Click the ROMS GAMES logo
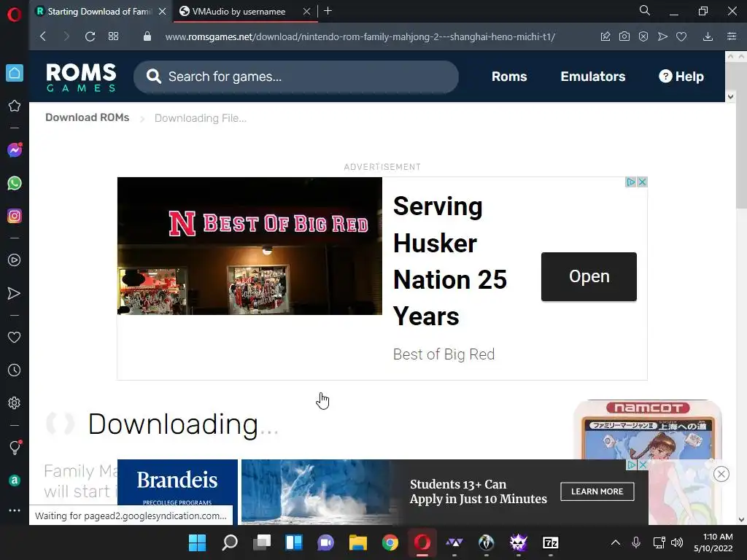This screenshot has height=560, width=747. coord(81,77)
